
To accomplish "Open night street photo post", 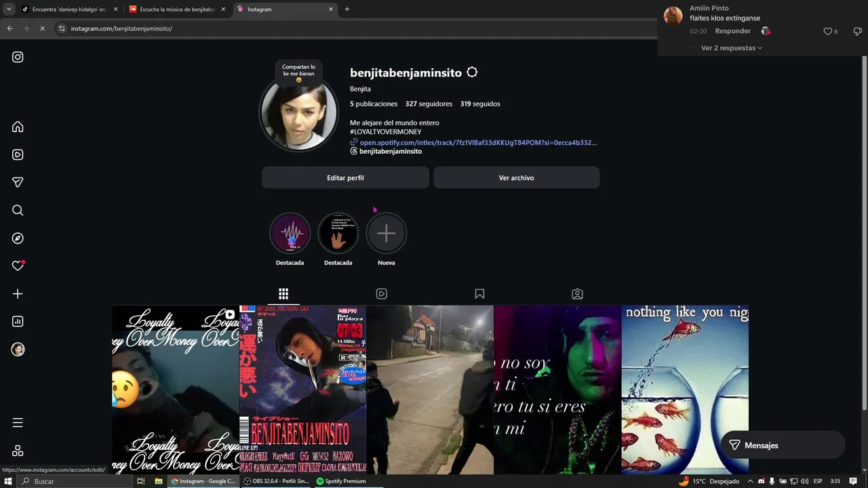I will point(430,390).
